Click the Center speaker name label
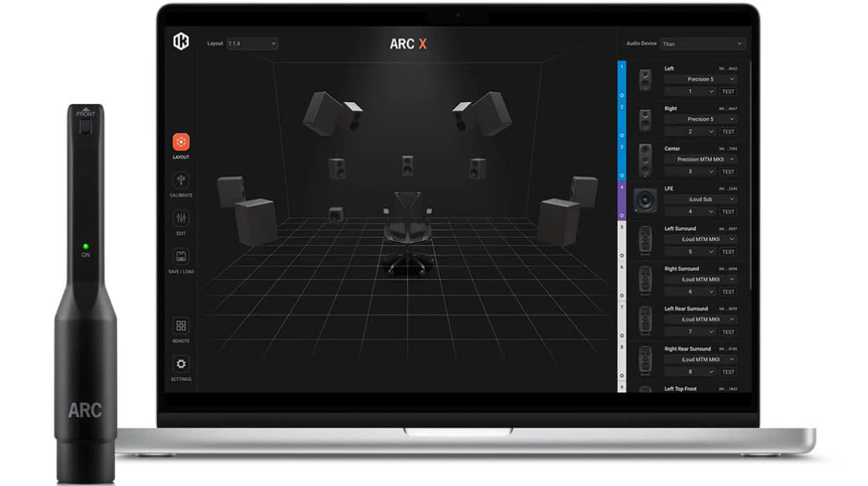 click(672, 149)
